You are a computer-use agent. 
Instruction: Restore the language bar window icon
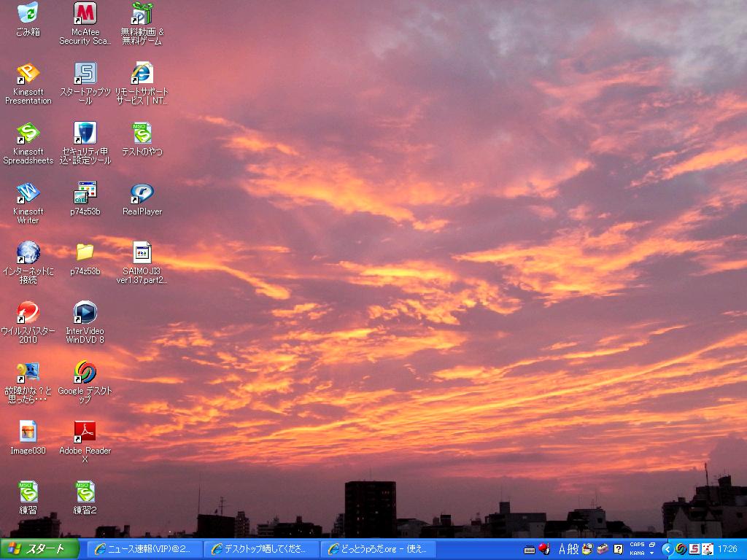coord(652,544)
